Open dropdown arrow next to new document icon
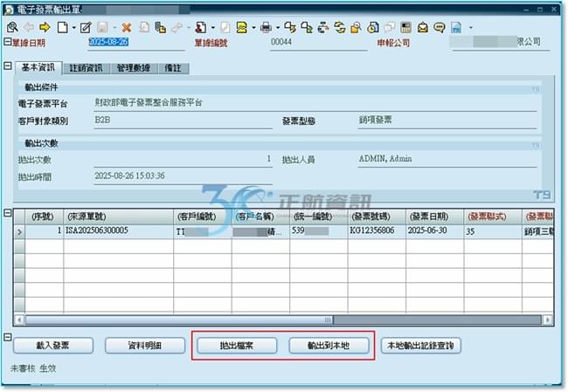This screenshot has height=392, width=568. click(x=73, y=28)
